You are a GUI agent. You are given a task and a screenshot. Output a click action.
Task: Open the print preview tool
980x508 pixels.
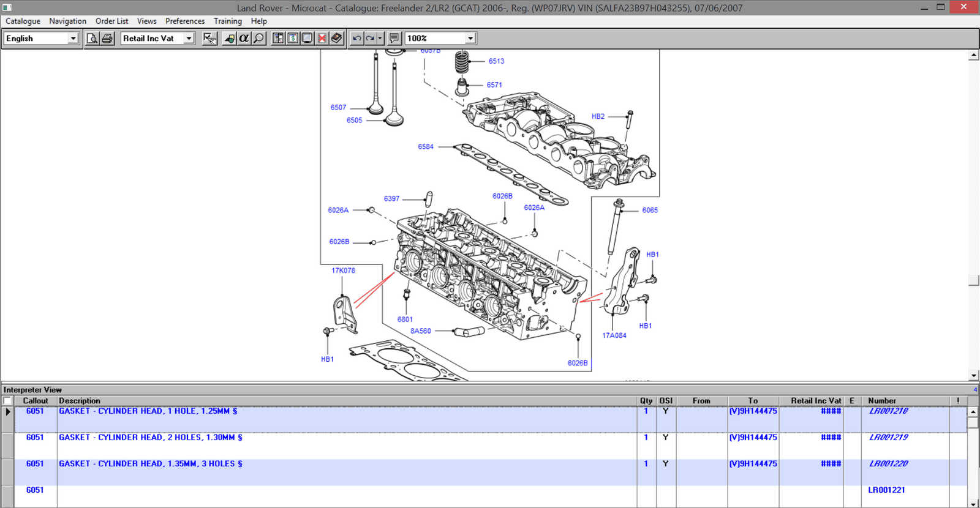click(x=92, y=39)
